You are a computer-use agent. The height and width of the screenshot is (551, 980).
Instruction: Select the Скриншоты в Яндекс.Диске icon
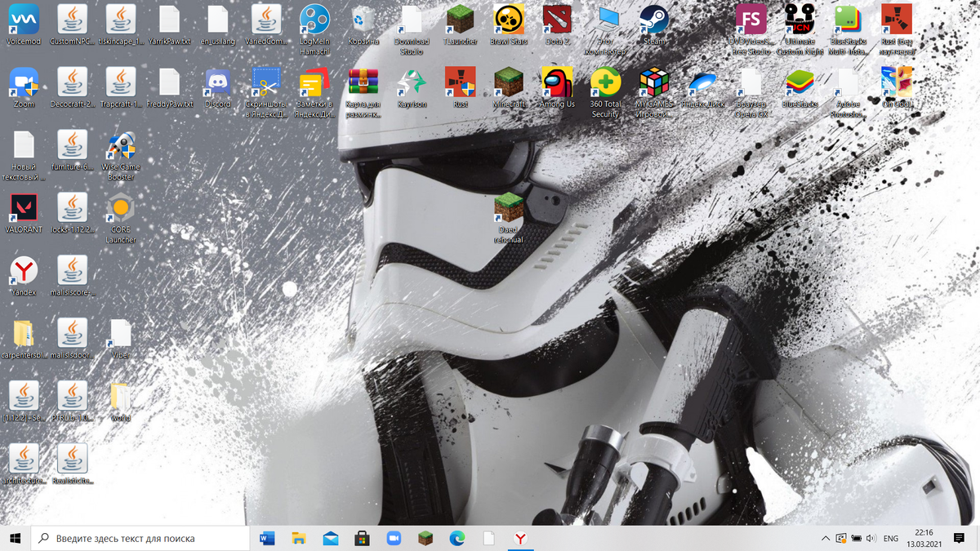[x=266, y=92]
